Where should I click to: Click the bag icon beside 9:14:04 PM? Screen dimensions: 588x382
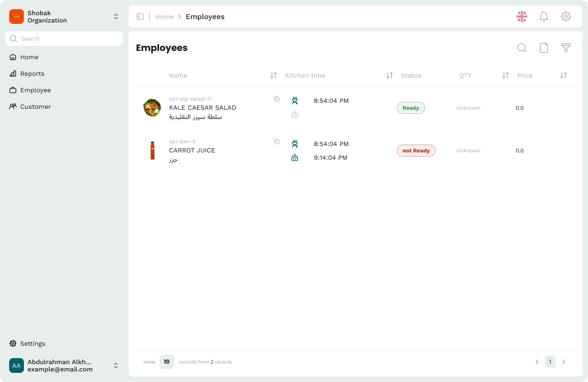(x=295, y=157)
